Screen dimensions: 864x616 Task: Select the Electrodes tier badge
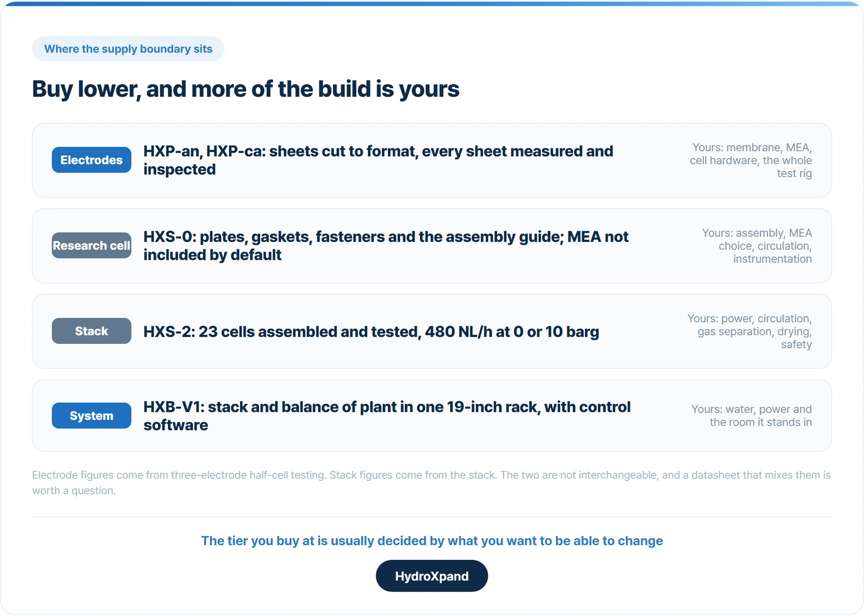point(92,160)
